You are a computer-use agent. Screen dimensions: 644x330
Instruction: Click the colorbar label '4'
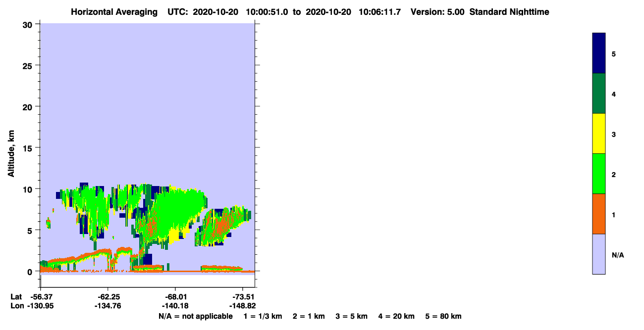pyautogui.click(x=614, y=94)
